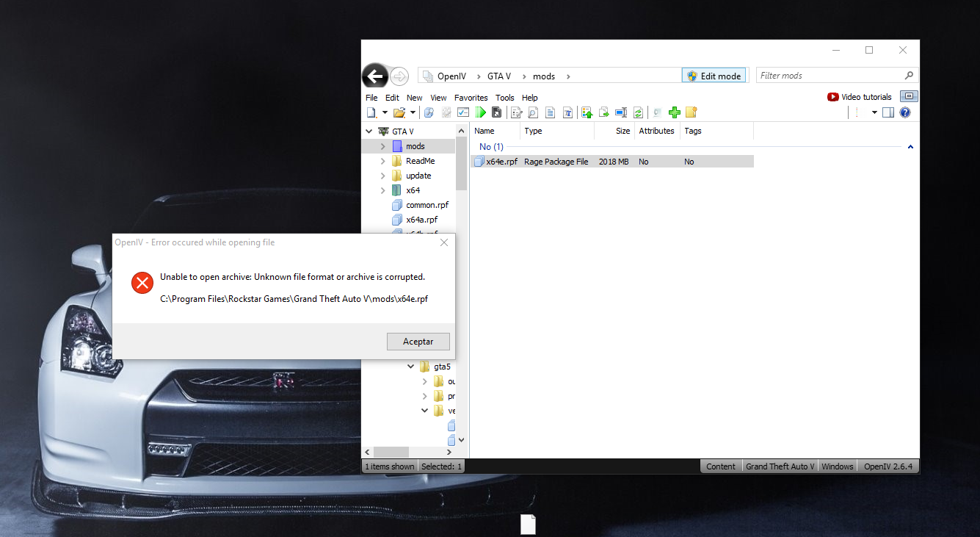Toggle Edit mode
This screenshot has width=980, height=537.
714,76
